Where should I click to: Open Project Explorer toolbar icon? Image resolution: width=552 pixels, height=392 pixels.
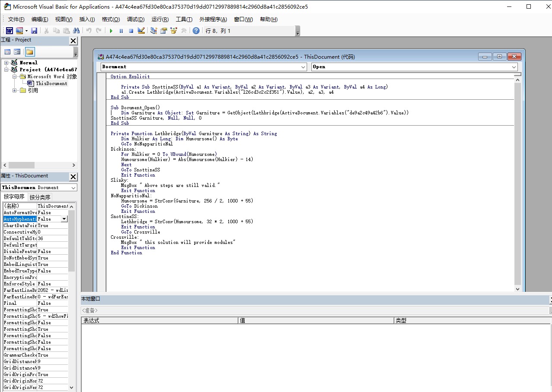[153, 31]
